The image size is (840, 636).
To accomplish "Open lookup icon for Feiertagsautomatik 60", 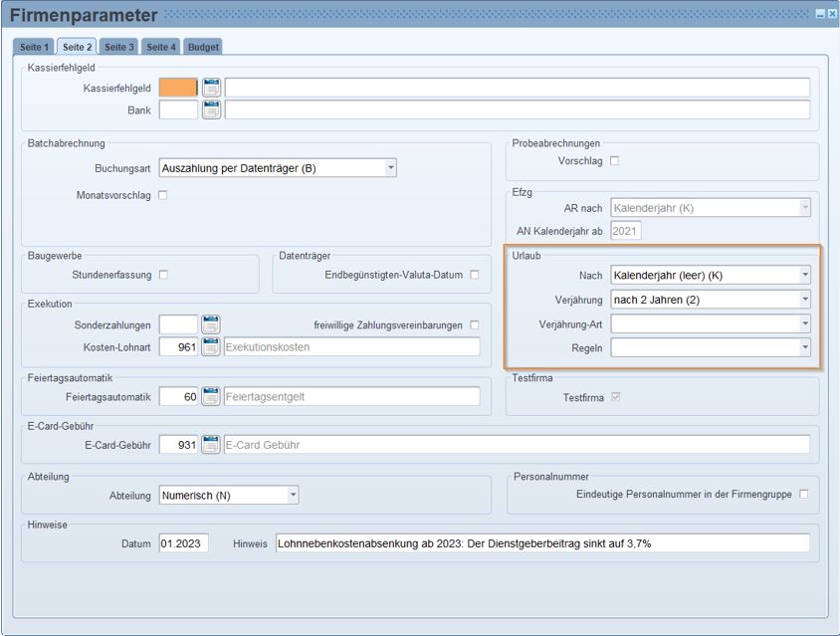I will pos(211,396).
